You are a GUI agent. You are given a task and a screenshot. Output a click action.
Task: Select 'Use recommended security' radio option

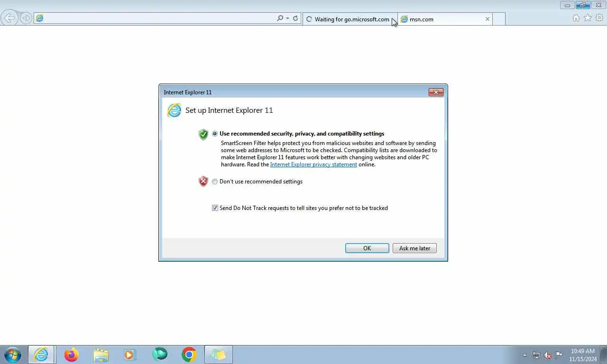(215, 134)
